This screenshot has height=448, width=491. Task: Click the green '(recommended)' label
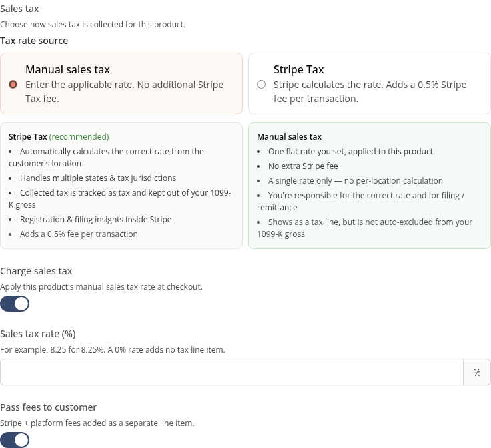pos(79,137)
